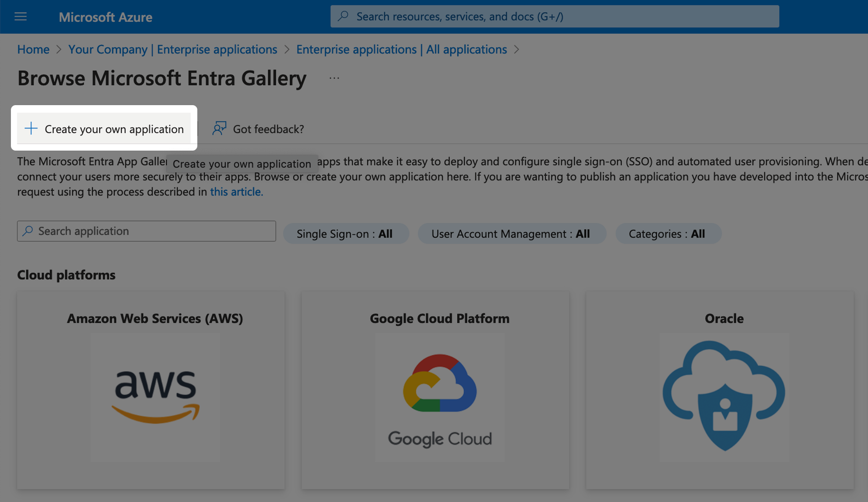Viewport: 868px width, 502px height.
Task: Click the ellipsis next to gallery title
Action: pos(334,78)
